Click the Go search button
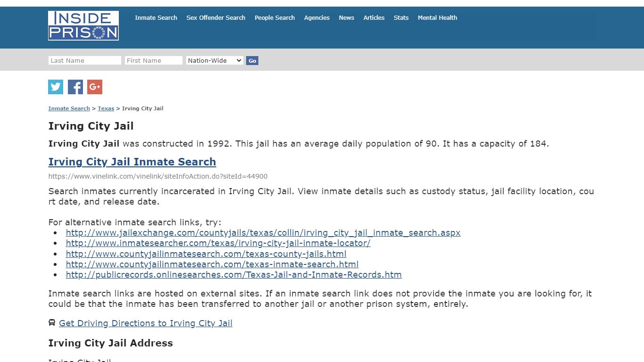 pos(252,60)
